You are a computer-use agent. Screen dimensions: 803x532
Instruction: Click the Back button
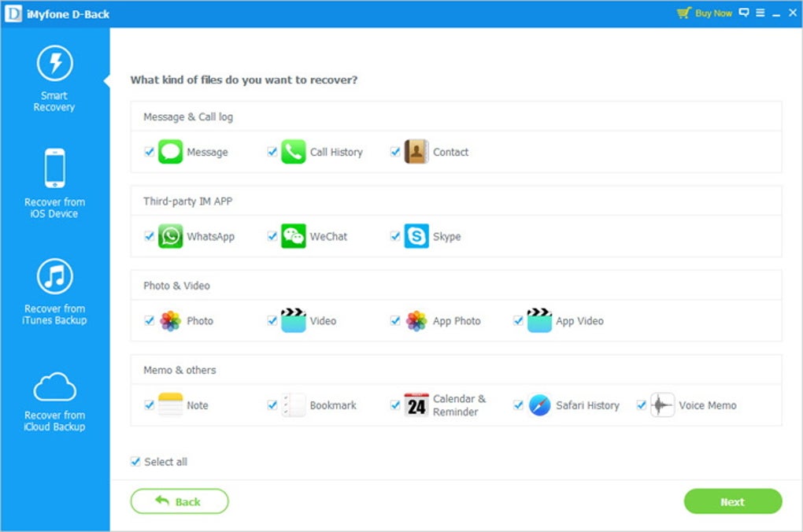click(179, 501)
